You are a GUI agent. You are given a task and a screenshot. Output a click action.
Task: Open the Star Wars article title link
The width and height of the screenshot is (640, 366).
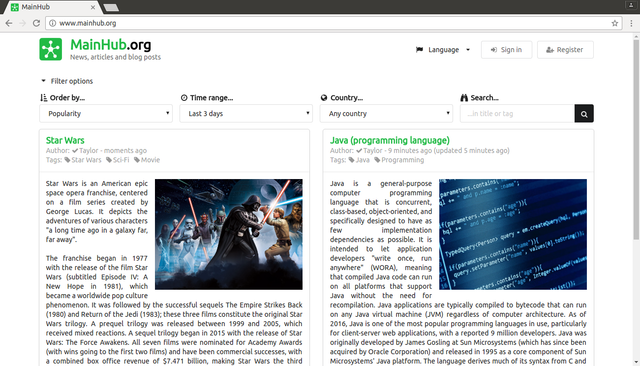[65, 140]
